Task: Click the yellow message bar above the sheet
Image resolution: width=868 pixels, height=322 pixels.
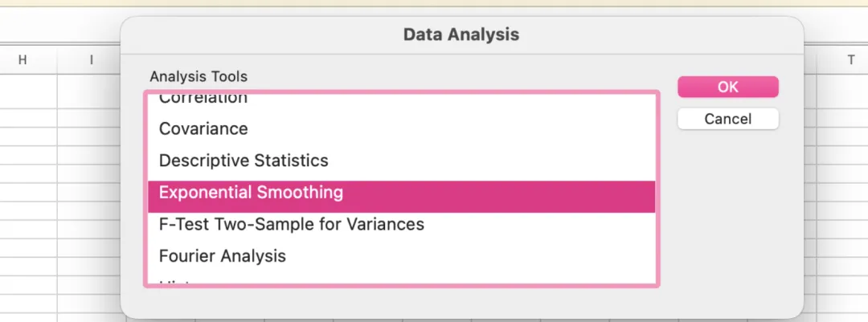Action: point(434,6)
